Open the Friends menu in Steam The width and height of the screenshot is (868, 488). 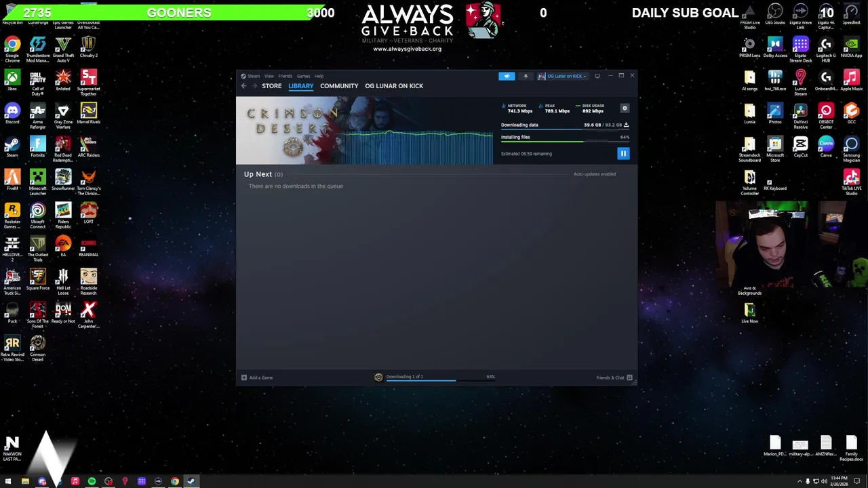click(x=285, y=76)
